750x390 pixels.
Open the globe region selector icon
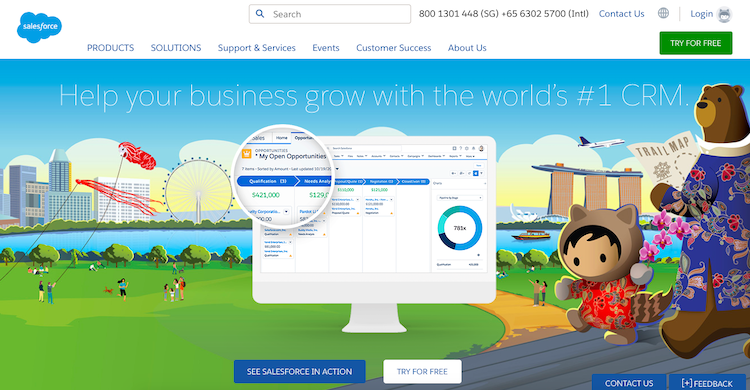[663, 13]
